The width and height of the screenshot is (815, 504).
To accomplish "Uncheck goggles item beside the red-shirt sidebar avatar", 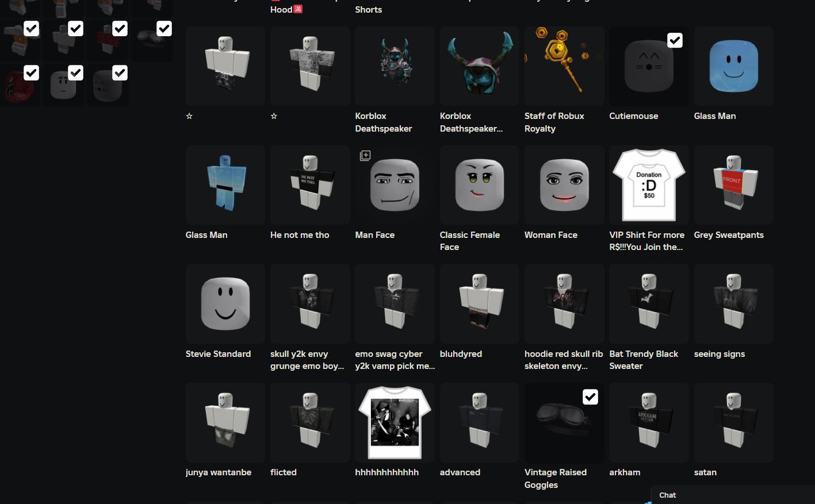I will point(164,29).
